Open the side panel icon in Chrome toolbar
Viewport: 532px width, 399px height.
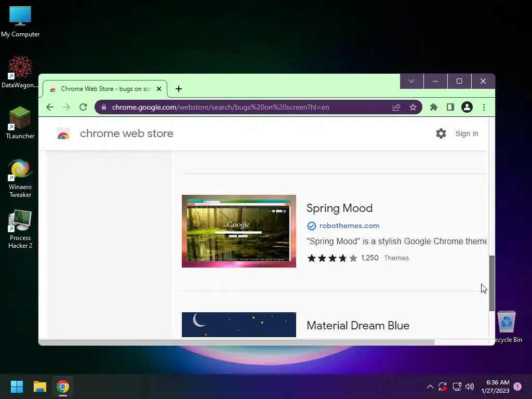click(450, 107)
